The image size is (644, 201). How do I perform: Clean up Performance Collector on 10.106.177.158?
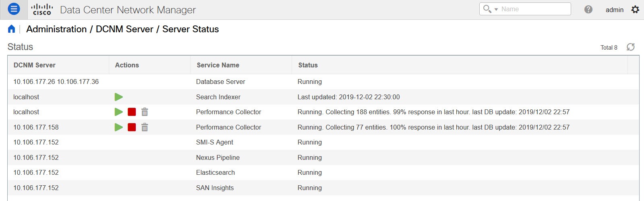click(145, 127)
